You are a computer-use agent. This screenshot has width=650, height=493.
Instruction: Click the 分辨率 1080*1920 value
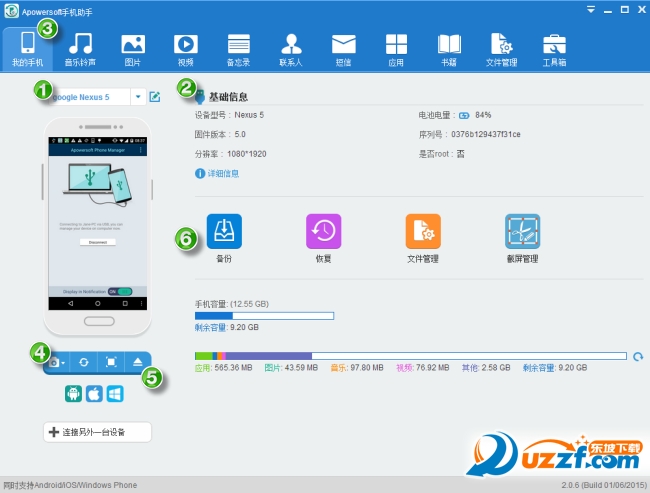coord(247,154)
